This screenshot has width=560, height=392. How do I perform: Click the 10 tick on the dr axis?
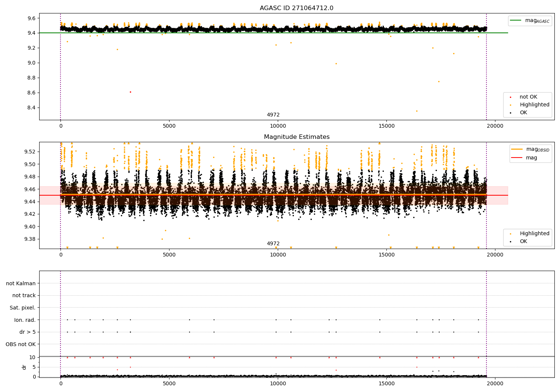click(x=32, y=357)
